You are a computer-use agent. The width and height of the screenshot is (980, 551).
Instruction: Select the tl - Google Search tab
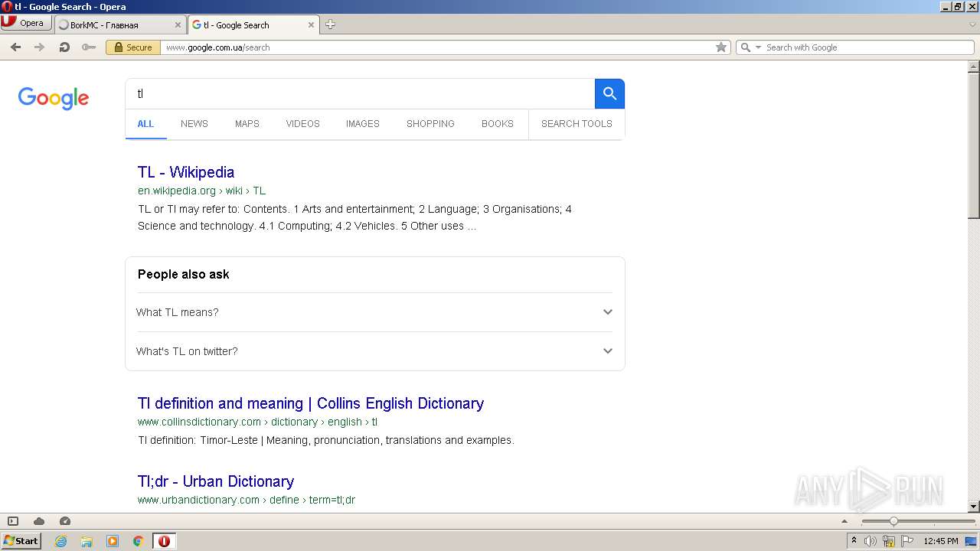(x=253, y=24)
